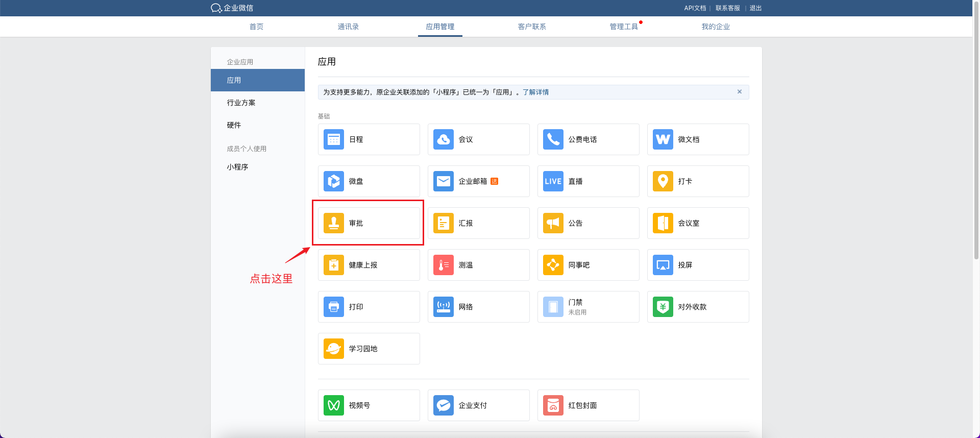Click the 对外收款 label text
Image resolution: width=980 pixels, height=438 pixels.
coord(693,307)
